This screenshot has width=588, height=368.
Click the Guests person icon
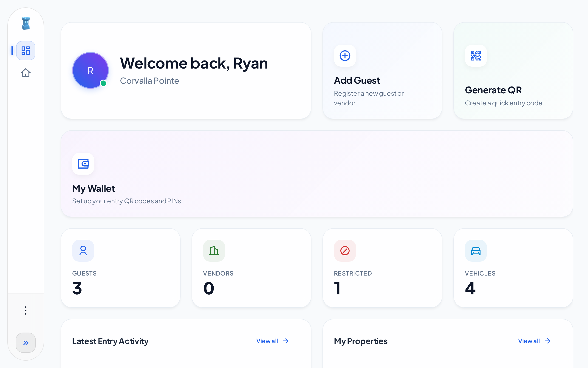[x=83, y=250]
